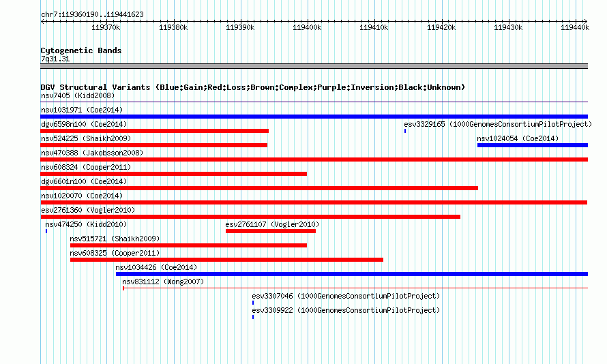Open the dgv6598n100 (Coe2014) variant label
The height and width of the screenshot is (364, 607).
coord(84,124)
